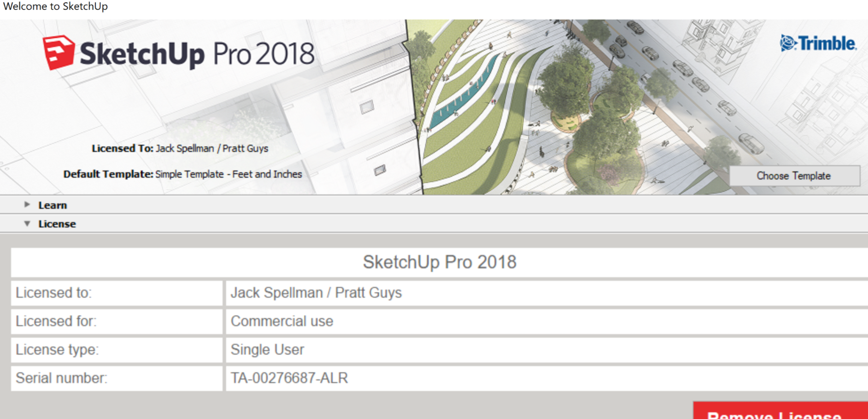Click the Remove License button
Viewport: 868px width, 419px height.
[780, 411]
